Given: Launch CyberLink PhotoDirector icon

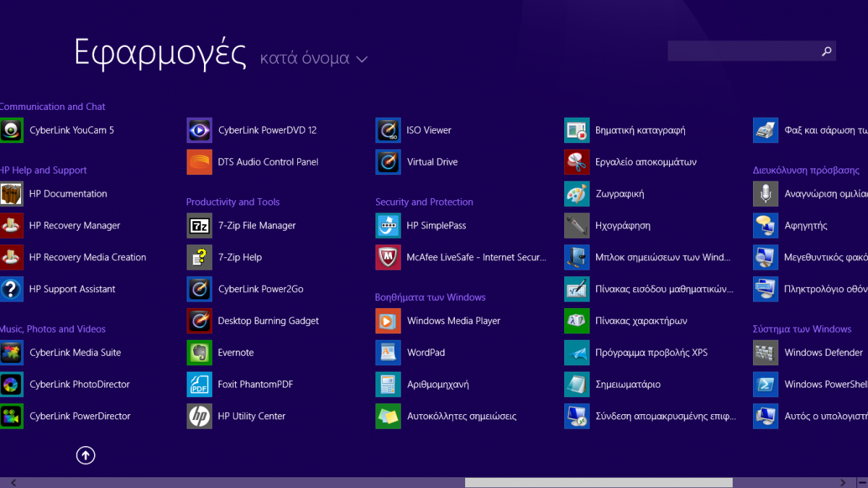Looking at the screenshot, I should 12,385.
